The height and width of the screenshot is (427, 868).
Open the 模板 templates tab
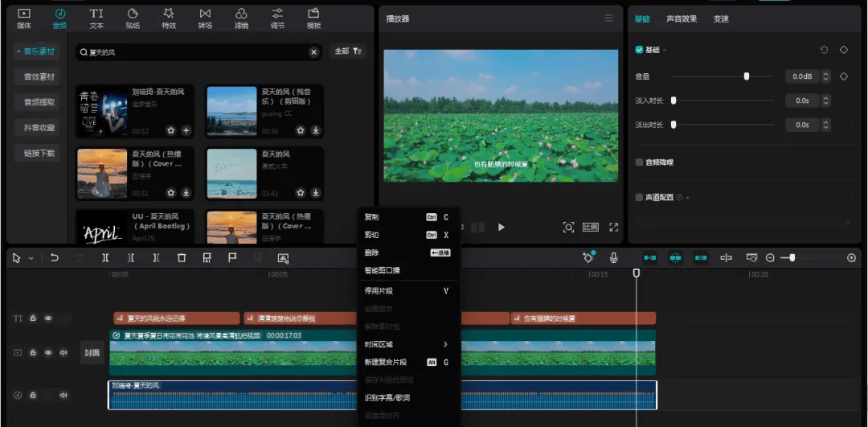tap(314, 18)
